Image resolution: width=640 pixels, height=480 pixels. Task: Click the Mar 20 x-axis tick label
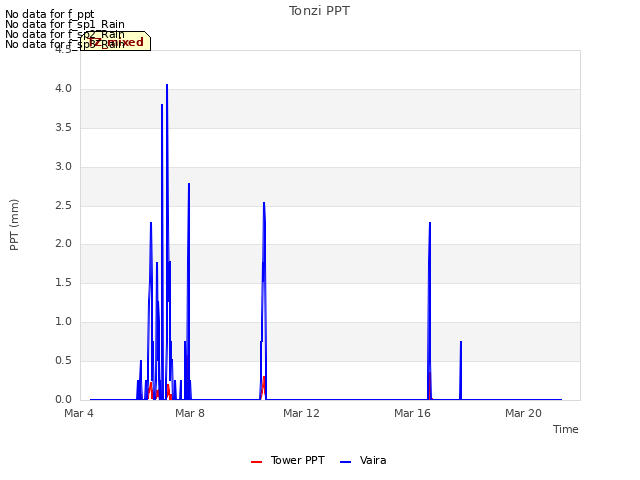point(523,413)
